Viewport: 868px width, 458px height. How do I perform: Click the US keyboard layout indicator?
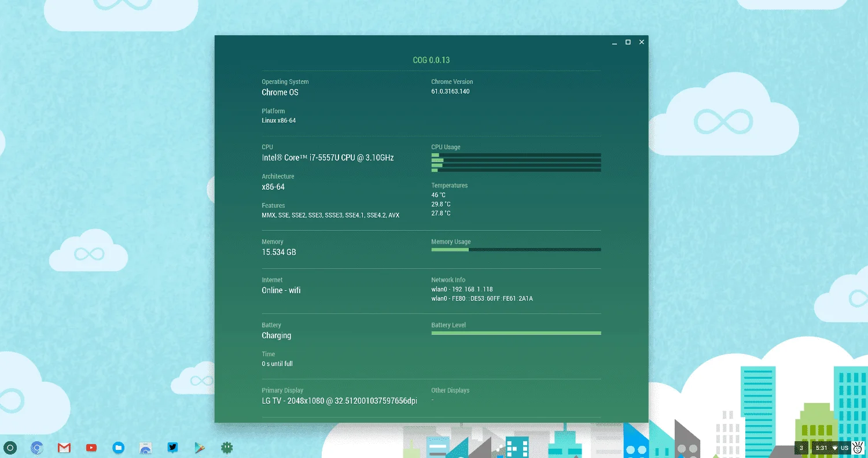coord(844,448)
